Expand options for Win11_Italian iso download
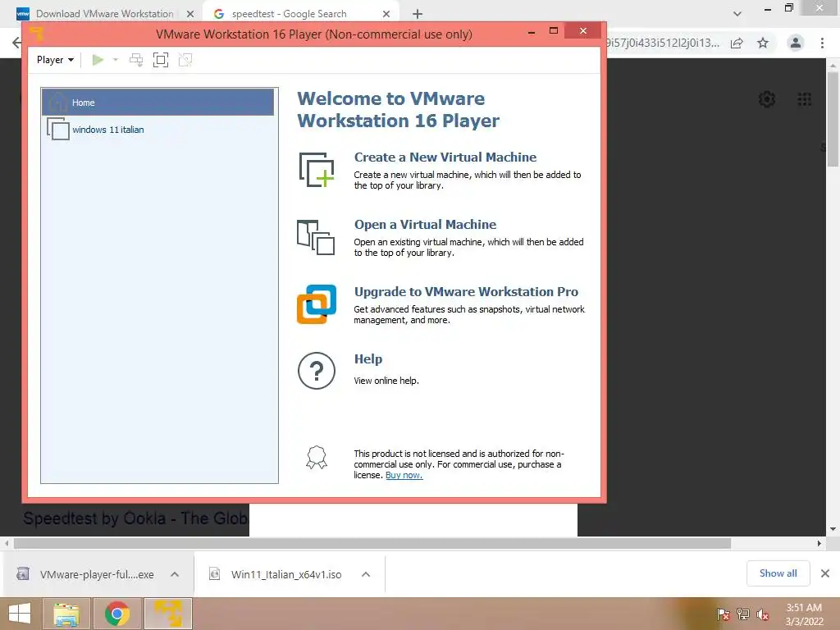The width and height of the screenshot is (840, 630). click(x=366, y=574)
